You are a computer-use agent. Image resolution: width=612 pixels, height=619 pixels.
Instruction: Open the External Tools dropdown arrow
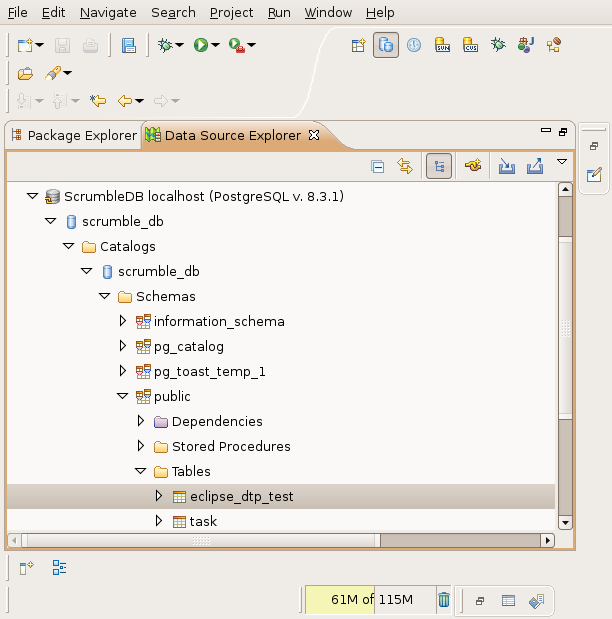[252, 45]
